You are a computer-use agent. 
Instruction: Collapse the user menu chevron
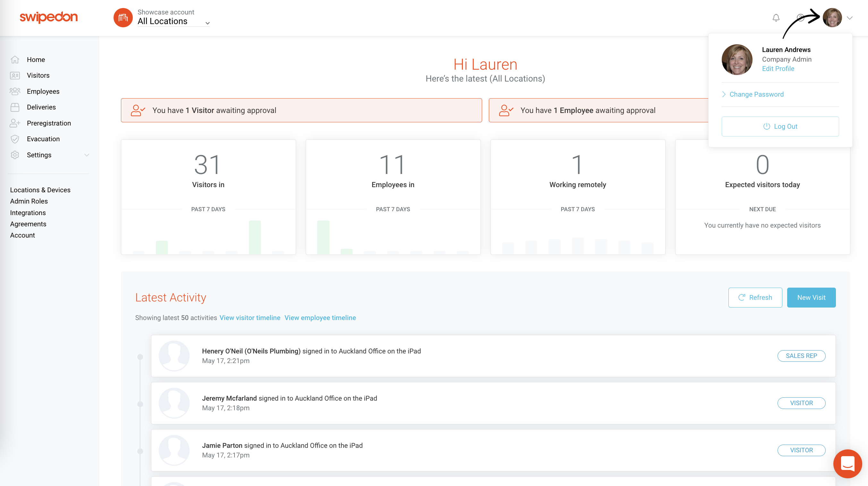coord(850,18)
